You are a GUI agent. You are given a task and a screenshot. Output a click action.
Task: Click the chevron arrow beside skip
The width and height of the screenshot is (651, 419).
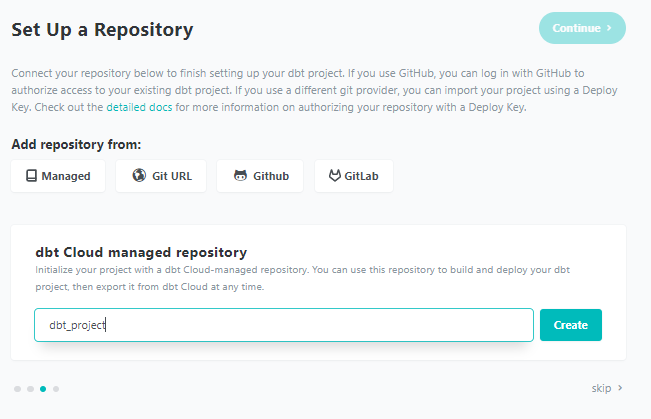[620, 388]
